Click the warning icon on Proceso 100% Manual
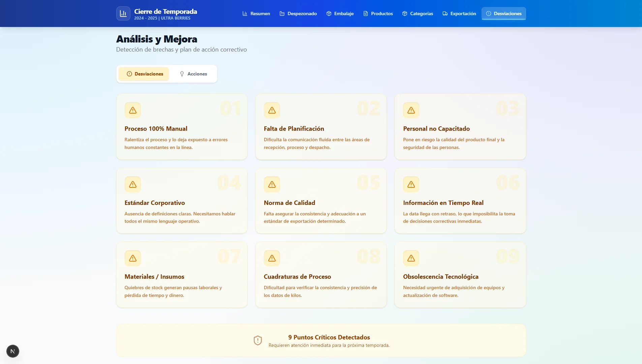The height and width of the screenshot is (364, 642). click(132, 110)
